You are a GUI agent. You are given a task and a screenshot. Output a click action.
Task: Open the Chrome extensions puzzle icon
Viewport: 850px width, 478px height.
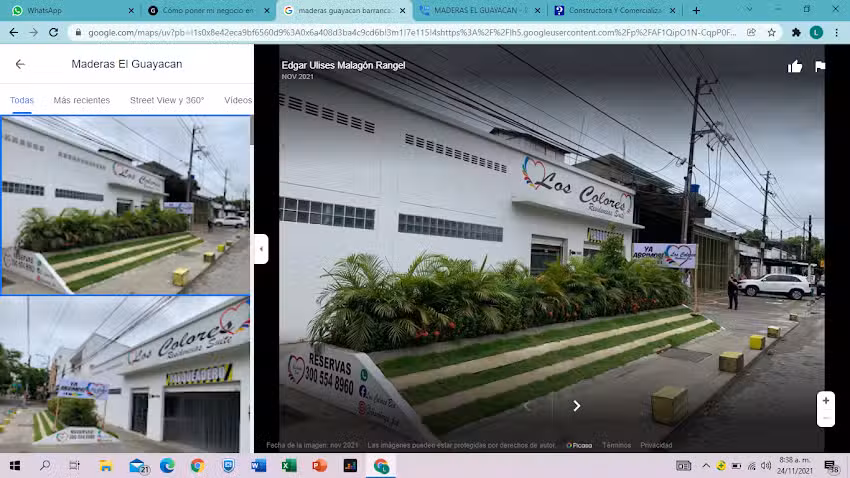pos(796,32)
